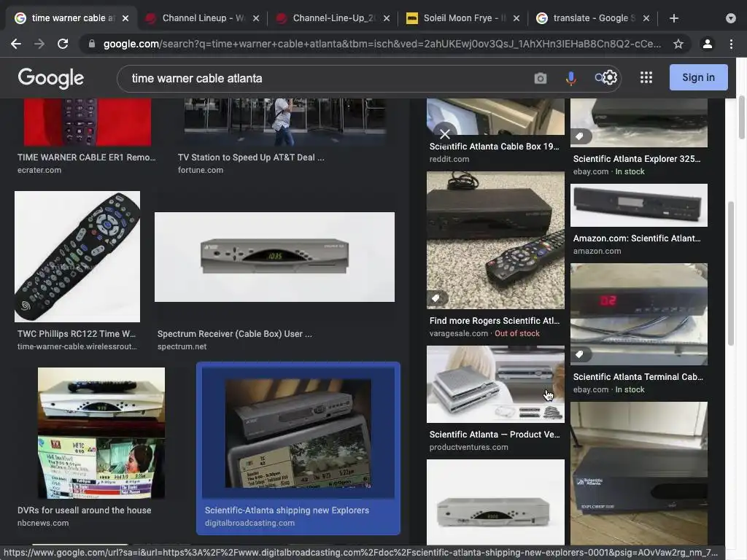Click the Sign in button
The height and width of the screenshot is (560, 747).
698,77
